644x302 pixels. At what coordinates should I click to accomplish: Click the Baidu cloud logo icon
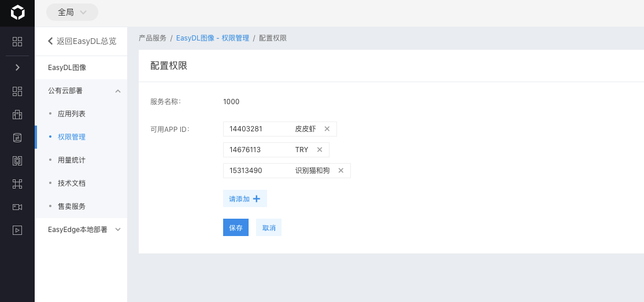click(17, 13)
